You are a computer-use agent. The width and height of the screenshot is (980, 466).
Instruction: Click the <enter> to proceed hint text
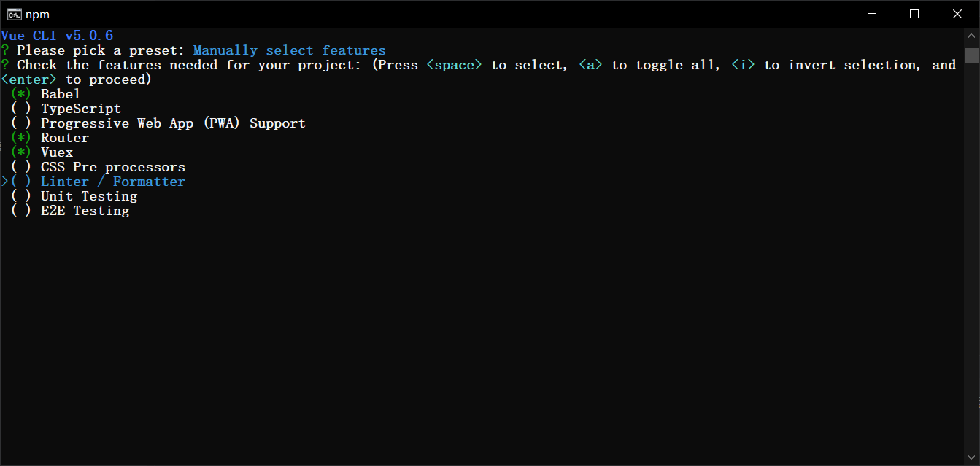75,79
